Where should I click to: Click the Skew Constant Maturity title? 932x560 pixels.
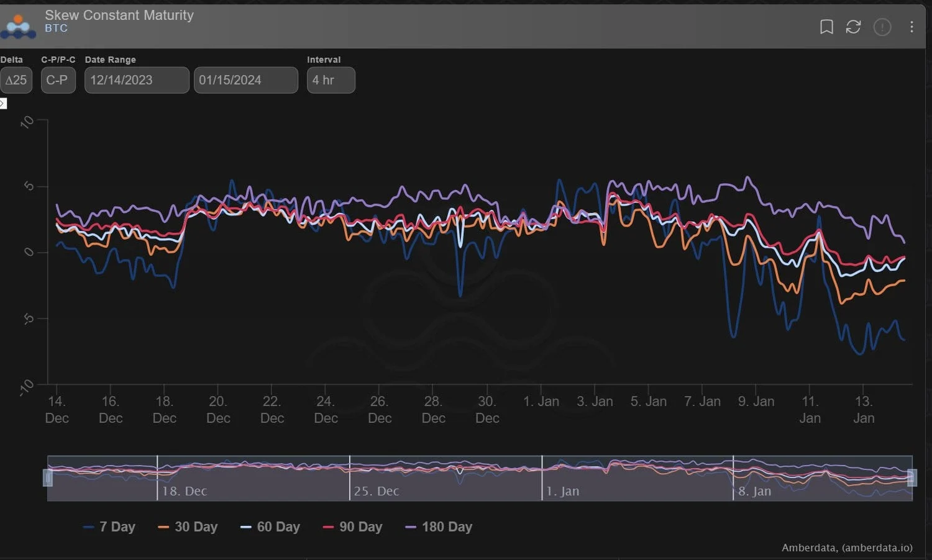(119, 15)
